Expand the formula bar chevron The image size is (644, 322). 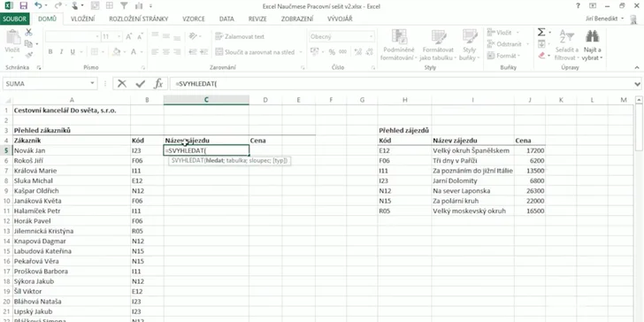(x=638, y=84)
